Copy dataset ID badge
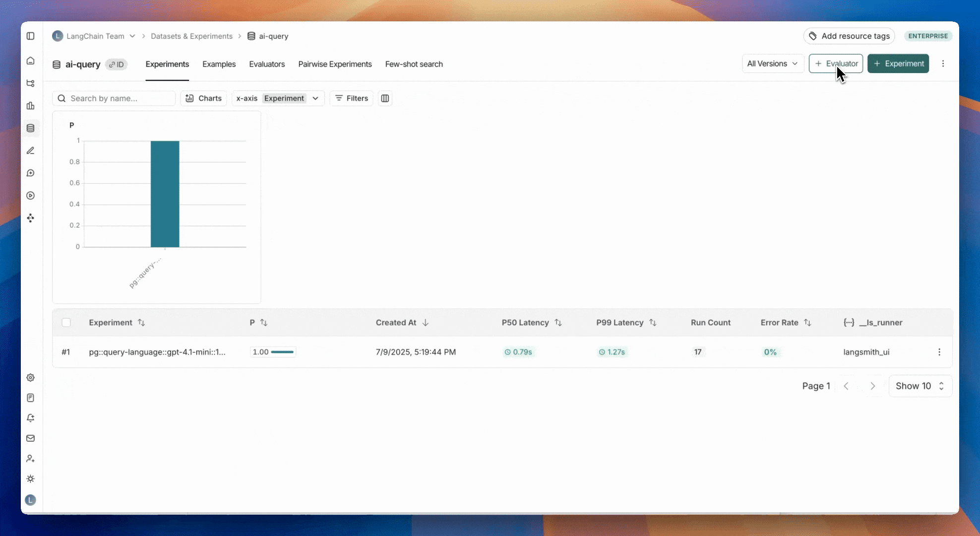Screen dimensions: 980x536 click(x=117, y=65)
